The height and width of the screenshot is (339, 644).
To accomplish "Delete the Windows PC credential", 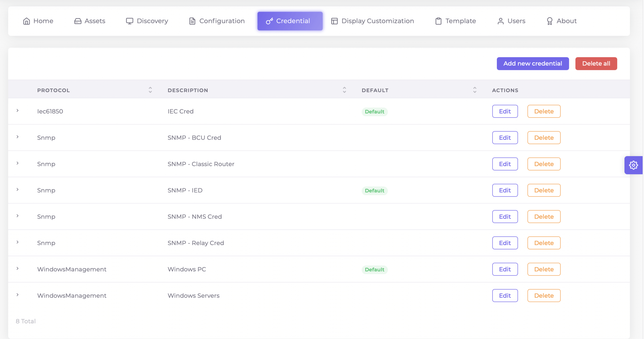I will [544, 269].
